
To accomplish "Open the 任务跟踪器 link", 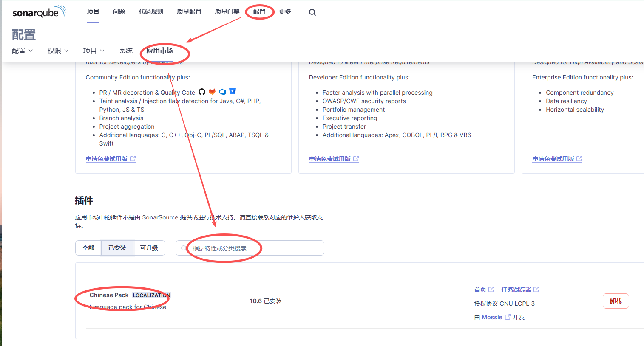I will point(520,290).
